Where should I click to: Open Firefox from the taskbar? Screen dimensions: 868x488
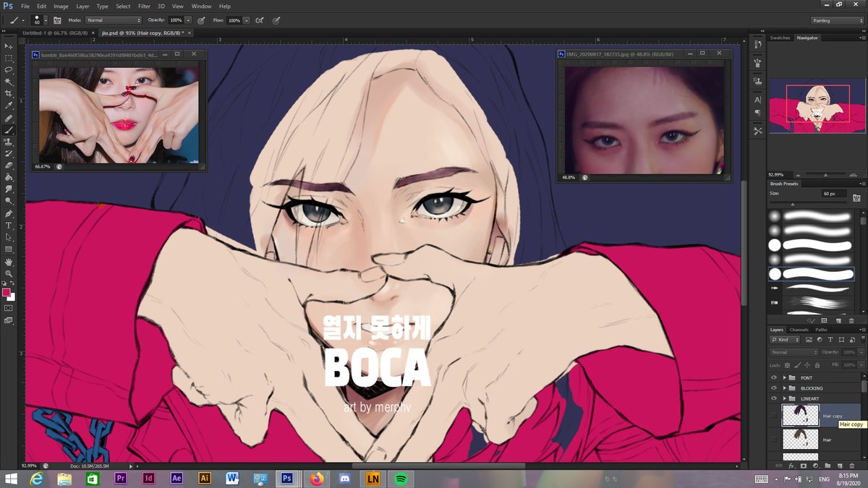316,478
